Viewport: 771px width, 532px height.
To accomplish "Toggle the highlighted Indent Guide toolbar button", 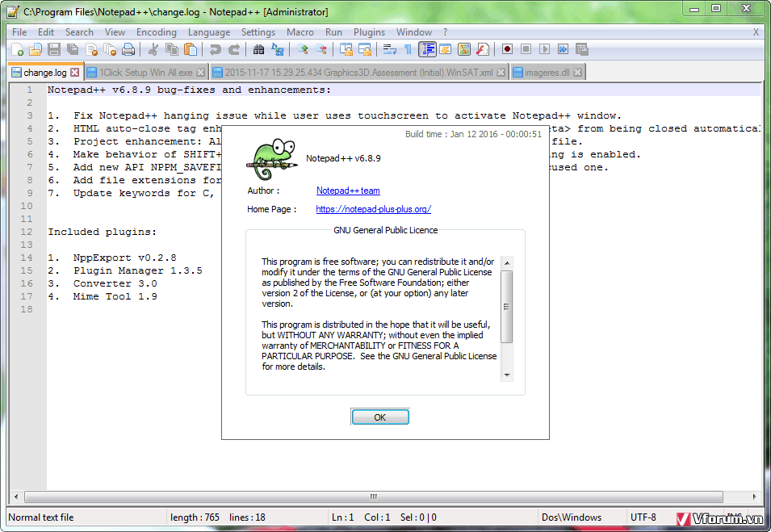I will pyautogui.click(x=427, y=49).
